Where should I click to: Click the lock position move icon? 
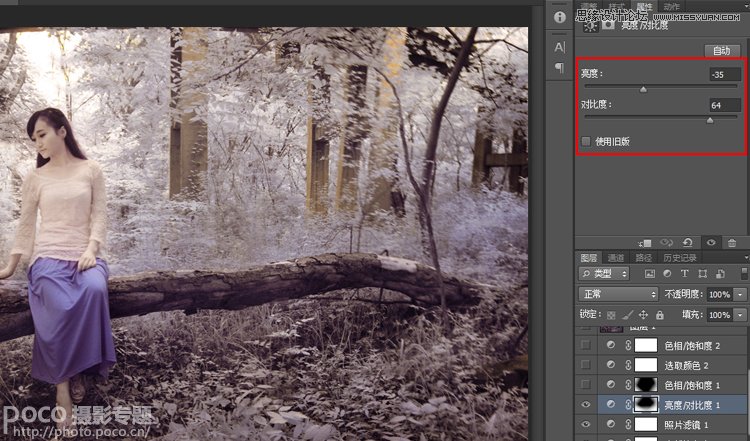[641, 315]
